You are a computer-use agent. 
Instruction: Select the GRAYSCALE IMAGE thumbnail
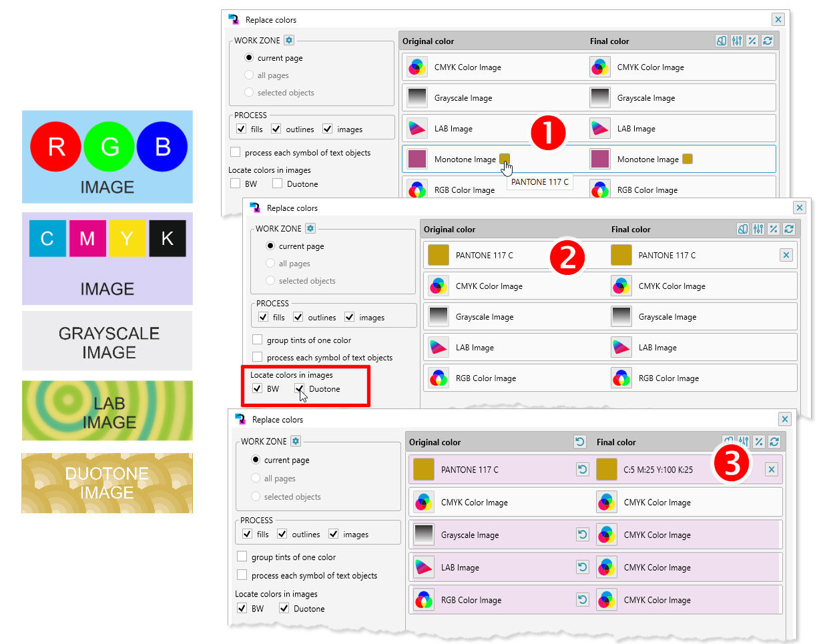pyautogui.click(x=107, y=341)
